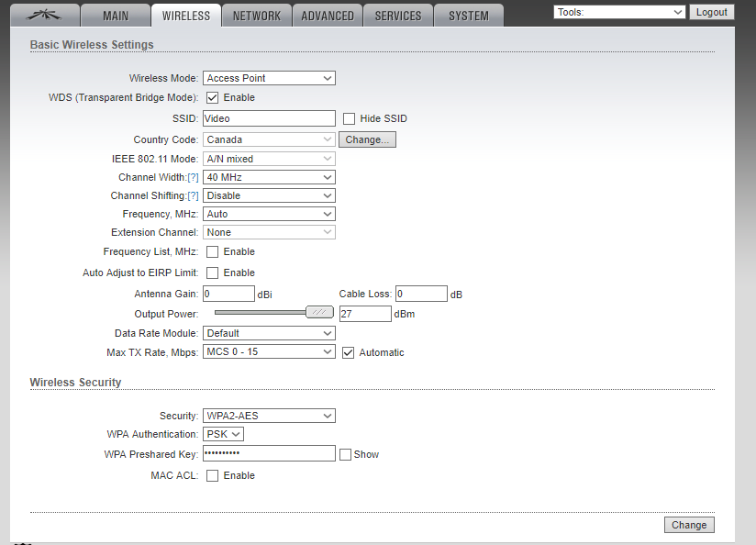Expand the Frequency, MHz dropdown
The height and width of the screenshot is (545, 756).
pyautogui.click(x=269, y=214)
